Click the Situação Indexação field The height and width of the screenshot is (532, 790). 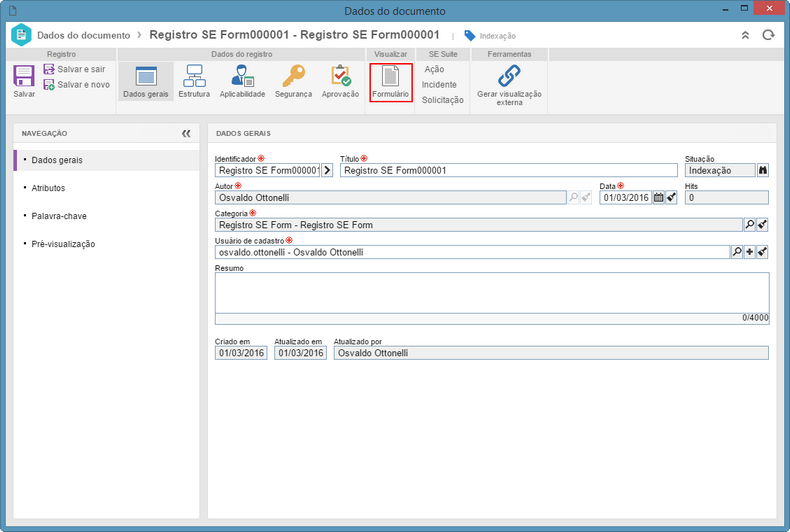[x=720, y=170]
